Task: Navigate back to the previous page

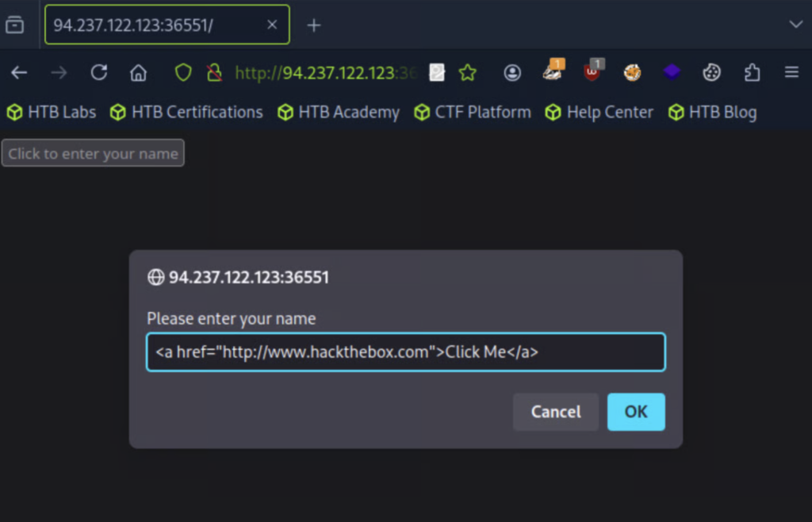Action: point(18,72)
